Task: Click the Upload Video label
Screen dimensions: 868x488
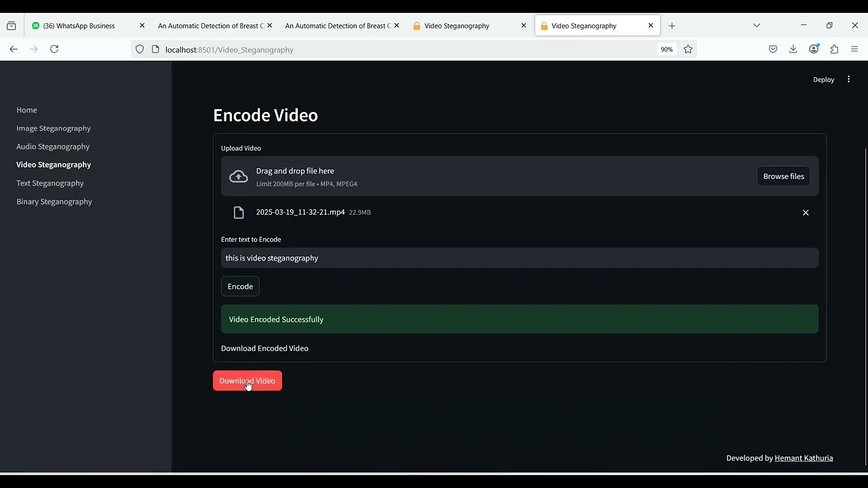Action: click(241, 148)
